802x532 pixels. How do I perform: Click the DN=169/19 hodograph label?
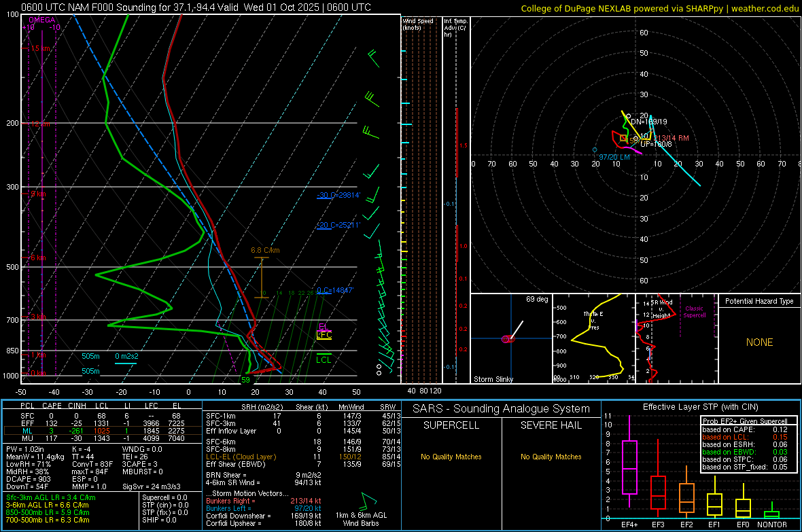[648, 122]
